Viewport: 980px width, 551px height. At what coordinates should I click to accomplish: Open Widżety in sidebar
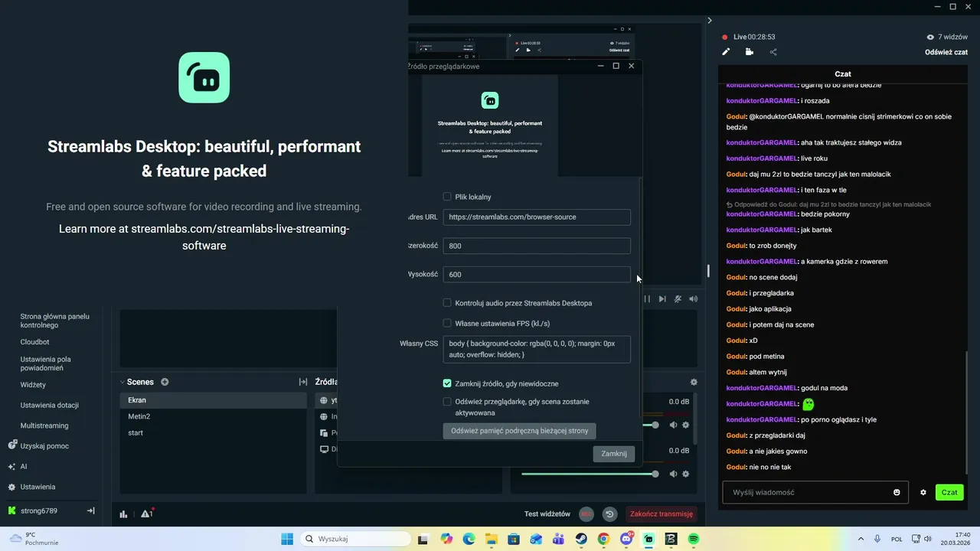point(33,385)
